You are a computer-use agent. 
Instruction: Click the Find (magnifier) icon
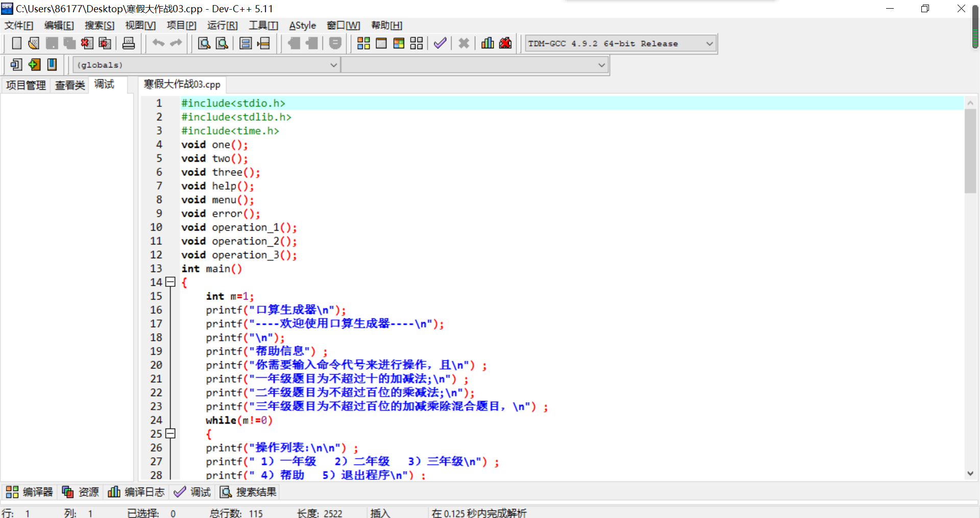tap(204, 43)
